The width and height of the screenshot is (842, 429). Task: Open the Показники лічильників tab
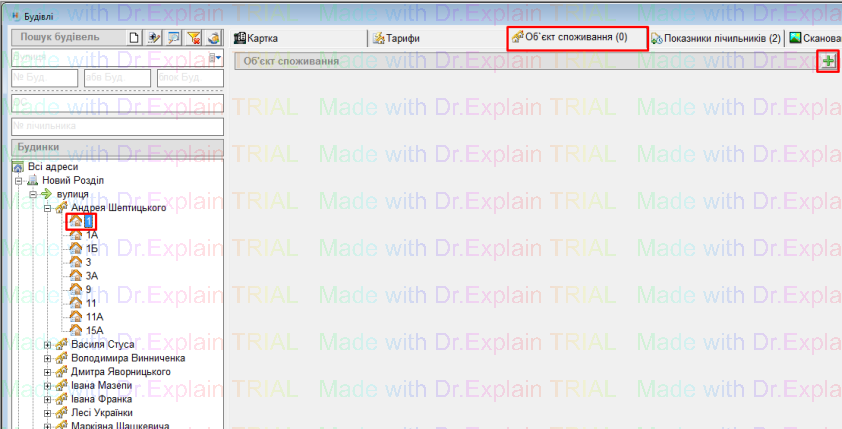click(714, 38)
